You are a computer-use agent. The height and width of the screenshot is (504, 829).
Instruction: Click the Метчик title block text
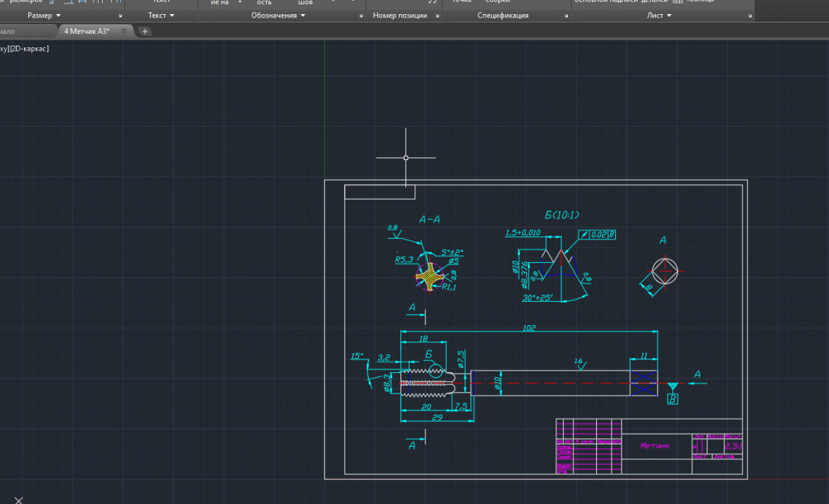click(x=655, y=446)
